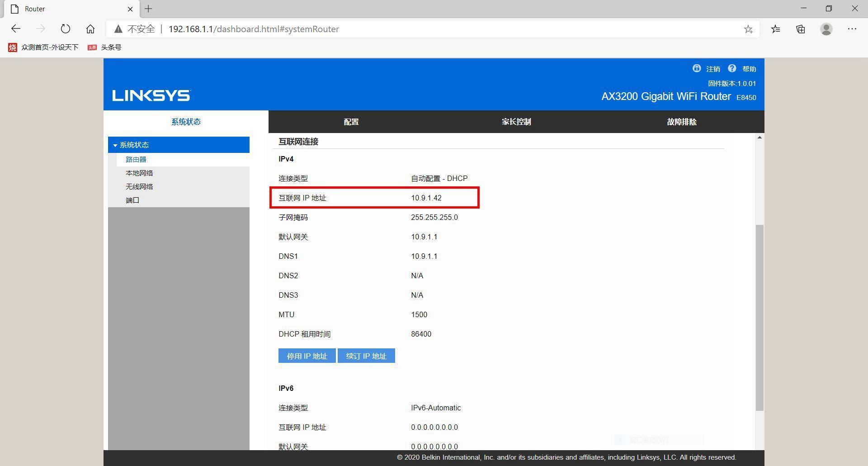Click the 续订 IP 地址 button
This screenshot has width=868, height=466.
coord(366,356)
